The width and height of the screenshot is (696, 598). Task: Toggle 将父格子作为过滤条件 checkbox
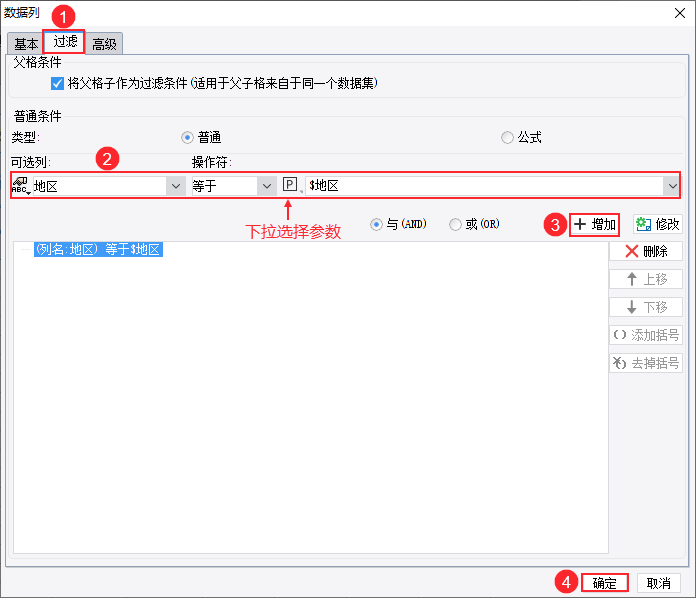pos(57,83)
